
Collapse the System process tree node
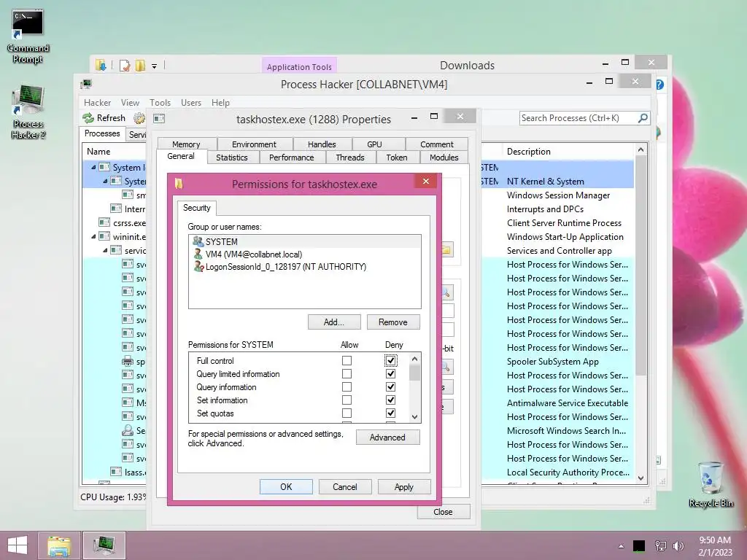click(x=105, y=181)
